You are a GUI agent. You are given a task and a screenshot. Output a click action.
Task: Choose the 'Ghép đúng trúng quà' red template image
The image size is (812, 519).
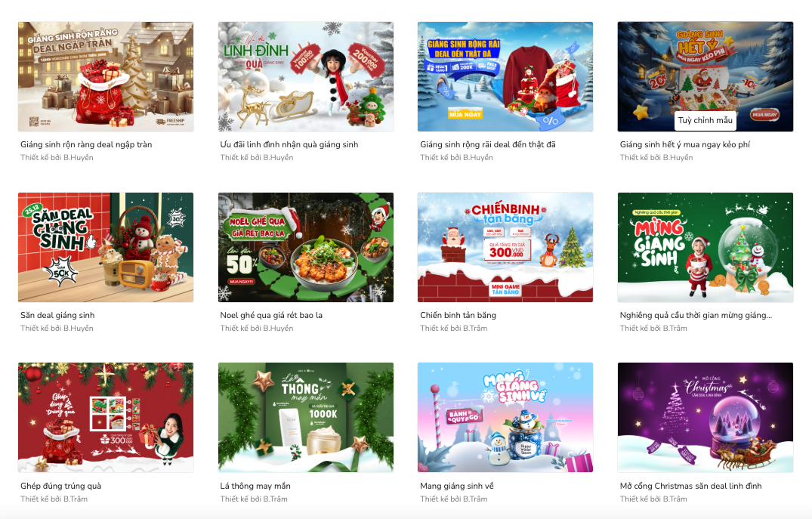pyautogui.click(x=106, y=418)
